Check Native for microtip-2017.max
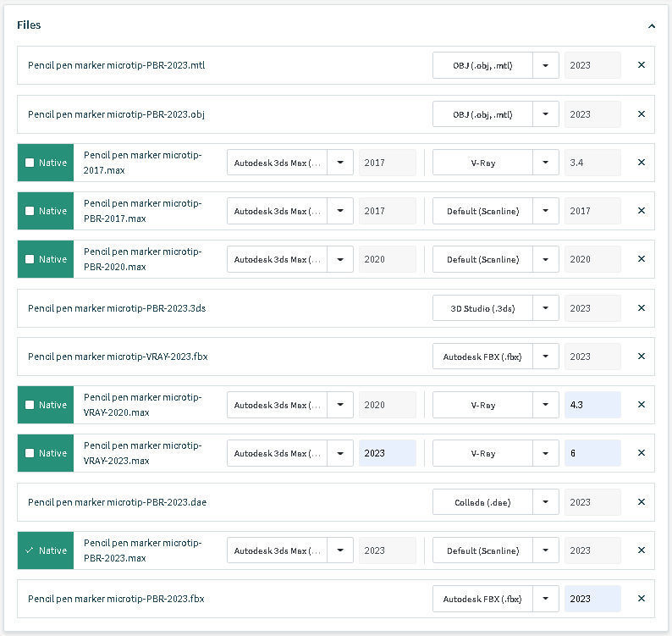The image size is (672, 636). pyautogui.click(x=30, y=163)
